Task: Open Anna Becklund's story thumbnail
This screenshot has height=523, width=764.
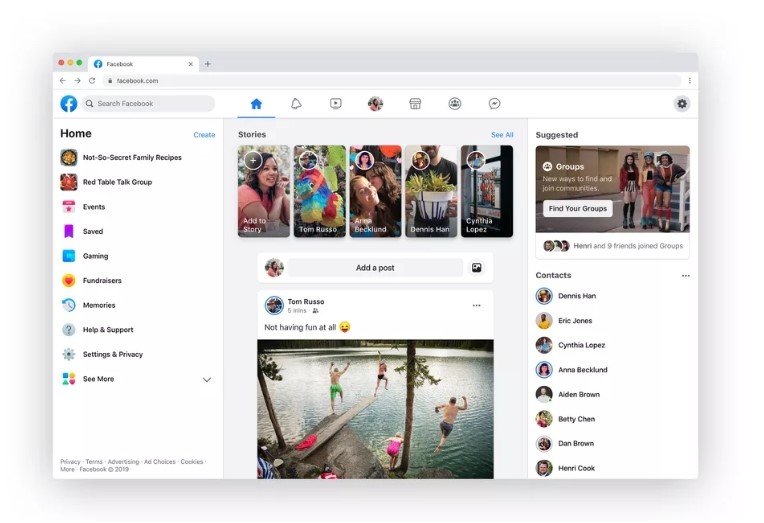Action: [x=375, y=191]
